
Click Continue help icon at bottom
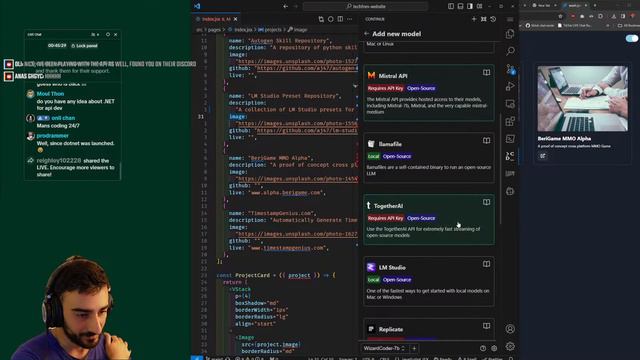click(483, 348)
